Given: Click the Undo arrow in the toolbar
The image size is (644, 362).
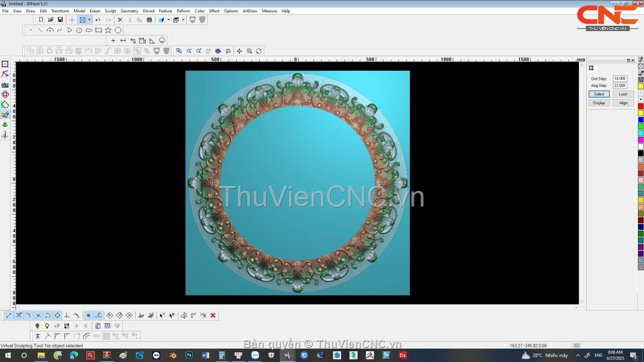Looking at the screenshot, I should [x=98, y=20].
